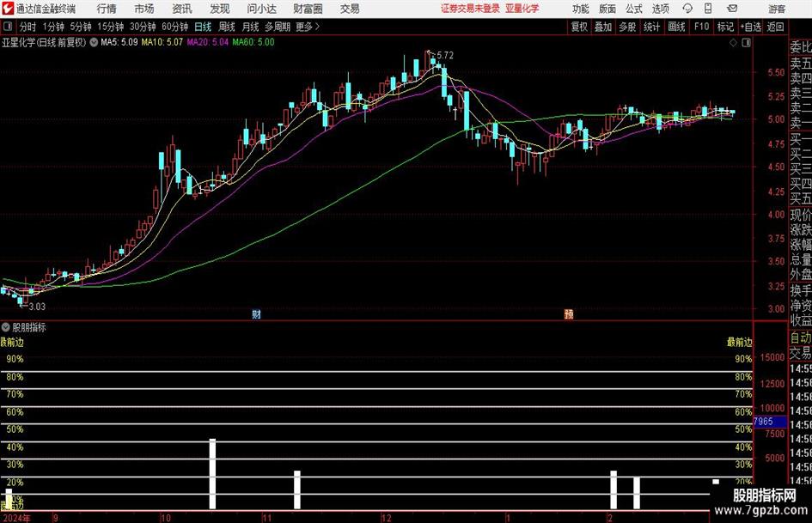Click the 返回 back button
The image size is (812, 523).
[x=775, y=27]
